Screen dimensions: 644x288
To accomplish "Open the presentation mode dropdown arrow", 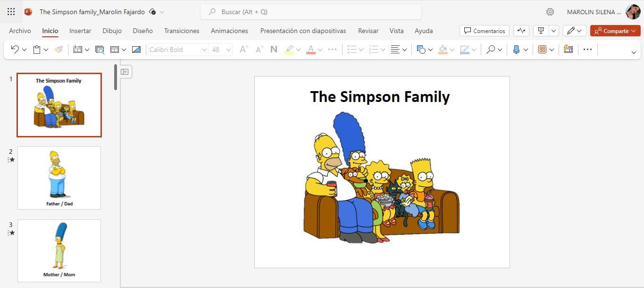I will (553, 31).
